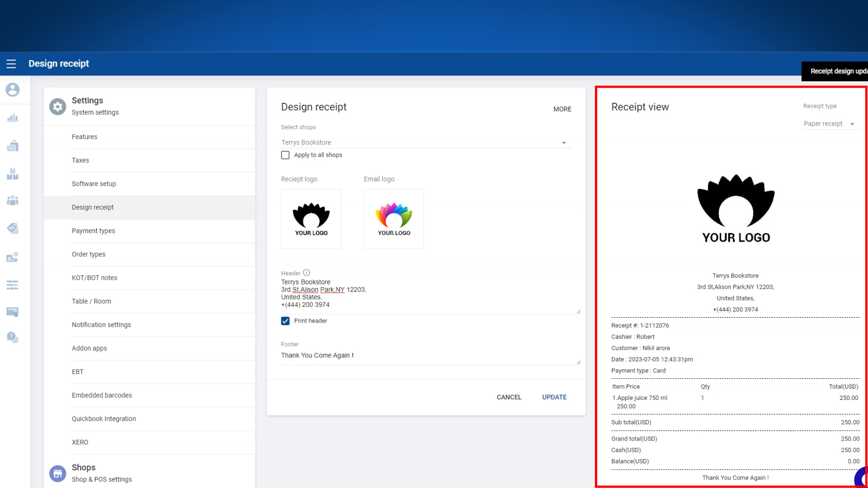Viewport: 868px width, 488px height.
Task: Click the colorful Email logo thumbnail
Action: pos(394,219)
